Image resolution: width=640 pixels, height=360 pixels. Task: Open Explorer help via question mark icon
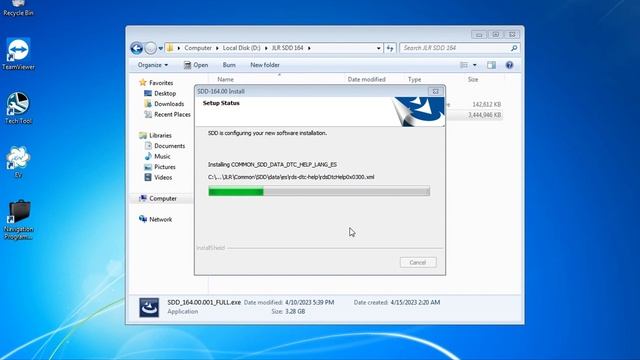509,65
